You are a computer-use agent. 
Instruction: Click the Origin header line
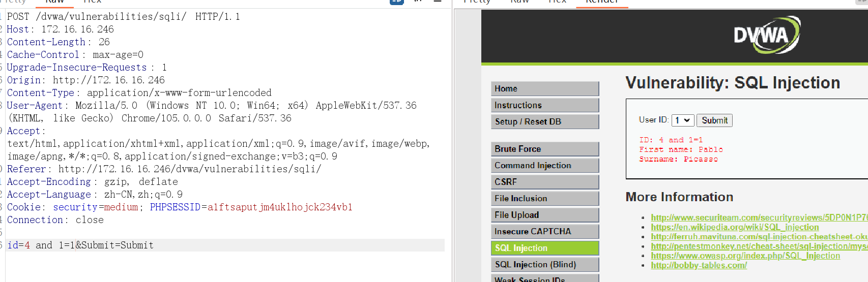(x=85, y=80)
